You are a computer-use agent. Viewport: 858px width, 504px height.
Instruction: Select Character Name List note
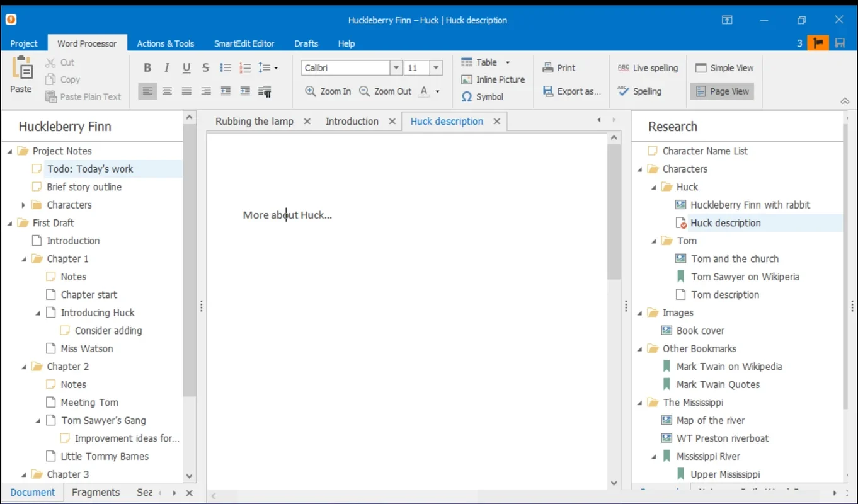(x=705, y=151)
